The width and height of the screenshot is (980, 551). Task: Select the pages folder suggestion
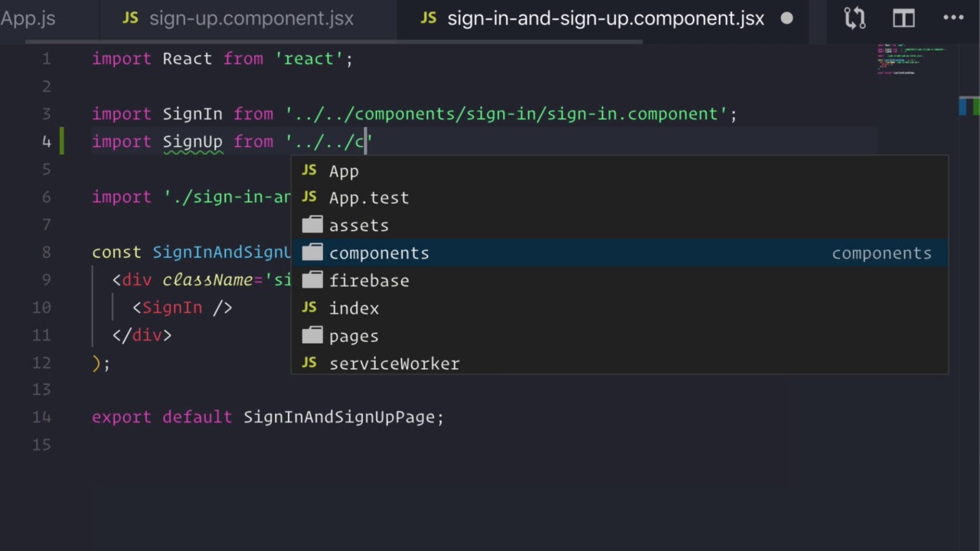click(619, 335)
